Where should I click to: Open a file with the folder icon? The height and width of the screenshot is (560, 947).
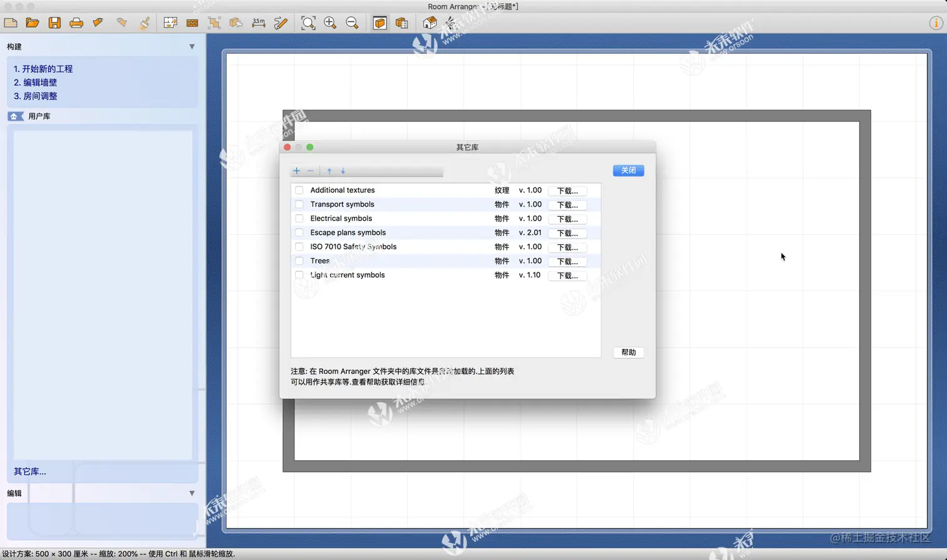[33, 23]
